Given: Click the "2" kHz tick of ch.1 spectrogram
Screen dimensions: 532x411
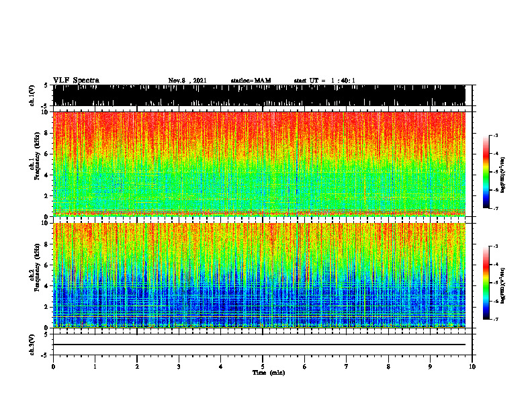Looking at the screenshot, I should point(47,196).
